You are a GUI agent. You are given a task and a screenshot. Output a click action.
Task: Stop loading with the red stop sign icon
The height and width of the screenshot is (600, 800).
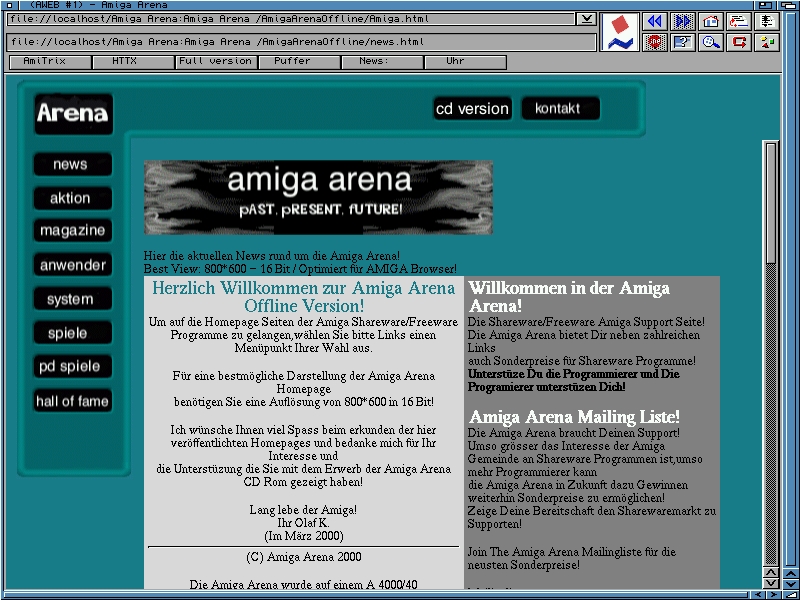click(655, 42)
